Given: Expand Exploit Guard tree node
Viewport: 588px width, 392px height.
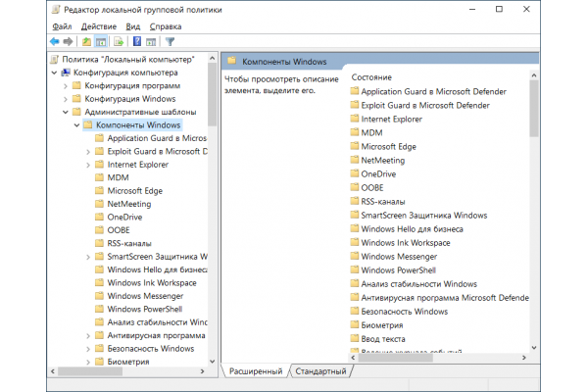Looking at the screenshot, I should point(88,152).
